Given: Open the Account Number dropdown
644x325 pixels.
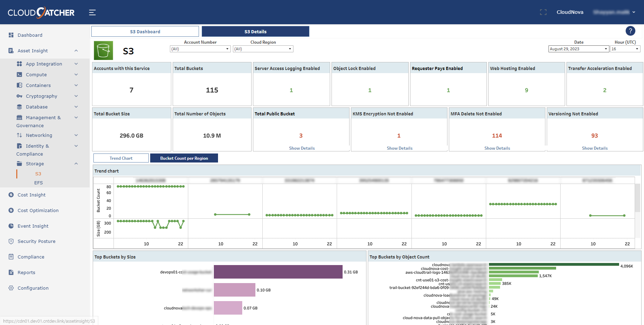Looking at the screenshot, I should click(200, 49).
